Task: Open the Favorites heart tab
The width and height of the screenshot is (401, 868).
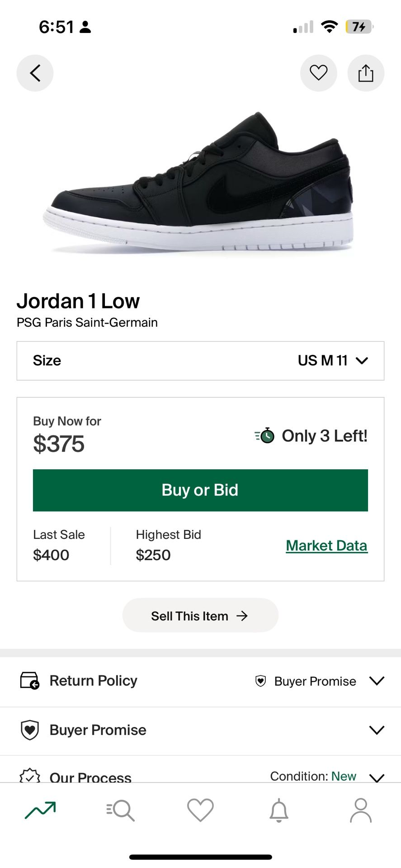Action: 200,810
